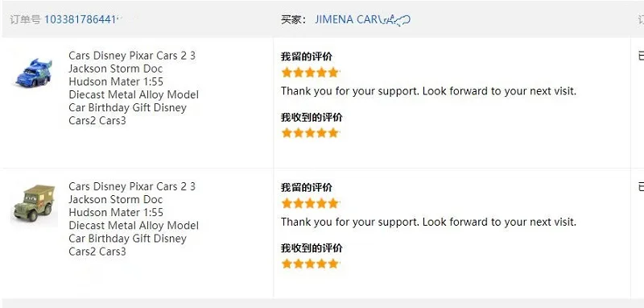The width and height of the screenshot is (644, 308).
Task: Open first Cars Disney Pixar product title
Action: [134, 88]
